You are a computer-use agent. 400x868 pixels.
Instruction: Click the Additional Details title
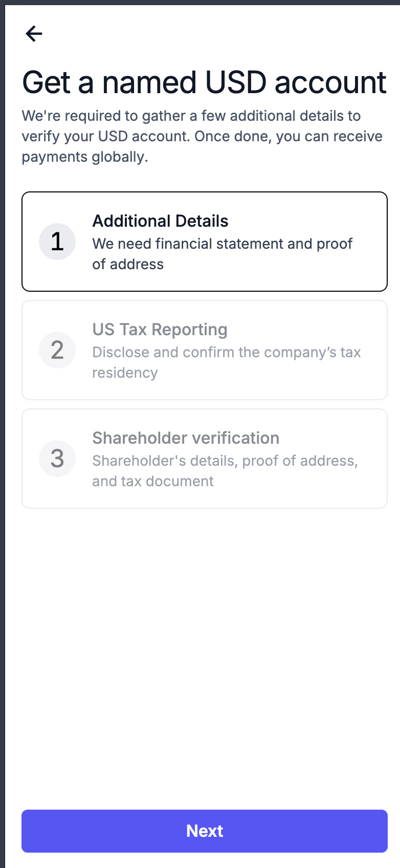160,221
